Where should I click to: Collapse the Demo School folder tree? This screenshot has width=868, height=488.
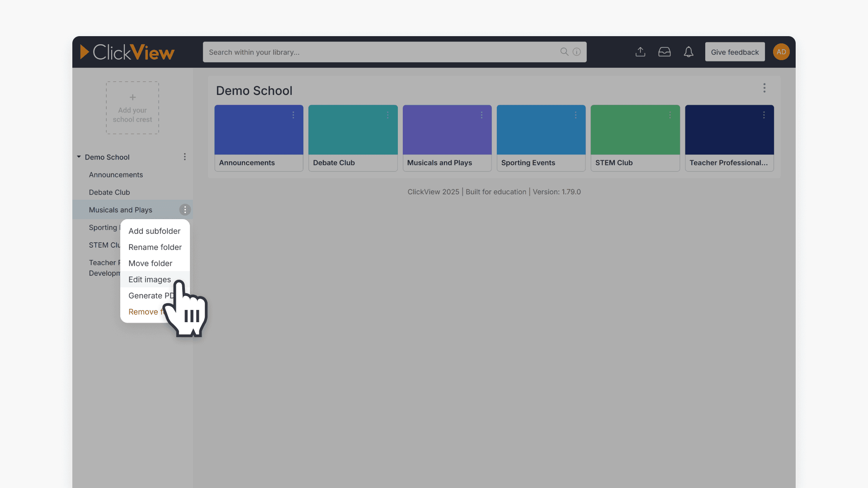[78, 157]
